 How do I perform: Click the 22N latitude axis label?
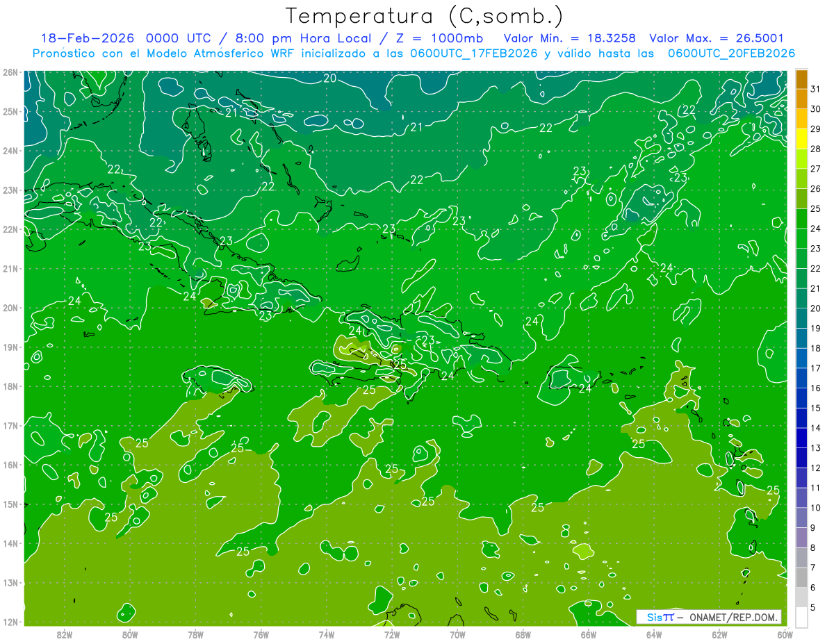pyautogui.click(x=10, y=229)
